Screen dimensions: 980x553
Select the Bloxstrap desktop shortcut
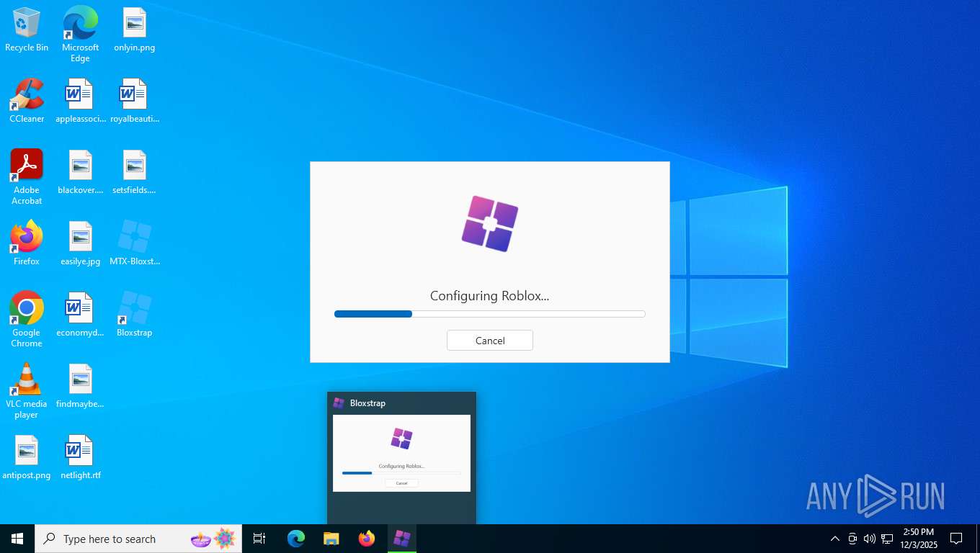click(135, 315)
